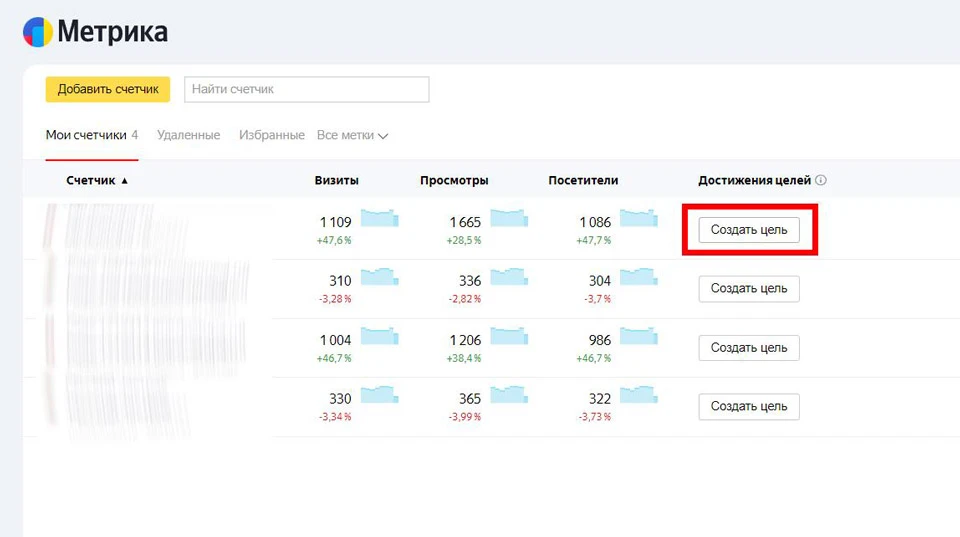Open visitors sparkline chart beside 322

pos(639,394)
